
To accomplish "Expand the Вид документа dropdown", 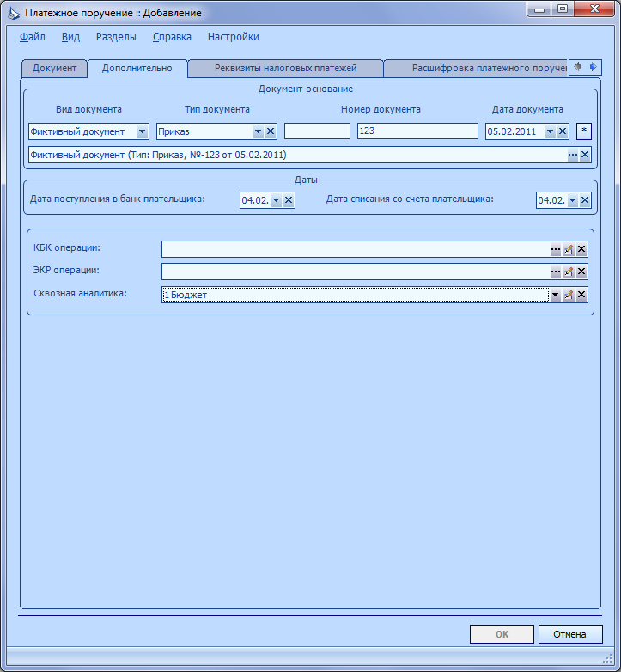I will [143, 131].
